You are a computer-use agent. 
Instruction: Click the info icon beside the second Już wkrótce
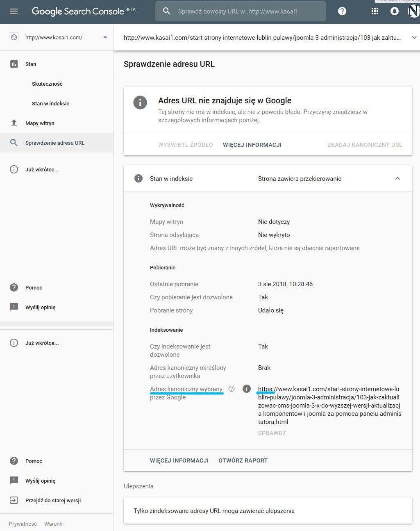point(14,343)
